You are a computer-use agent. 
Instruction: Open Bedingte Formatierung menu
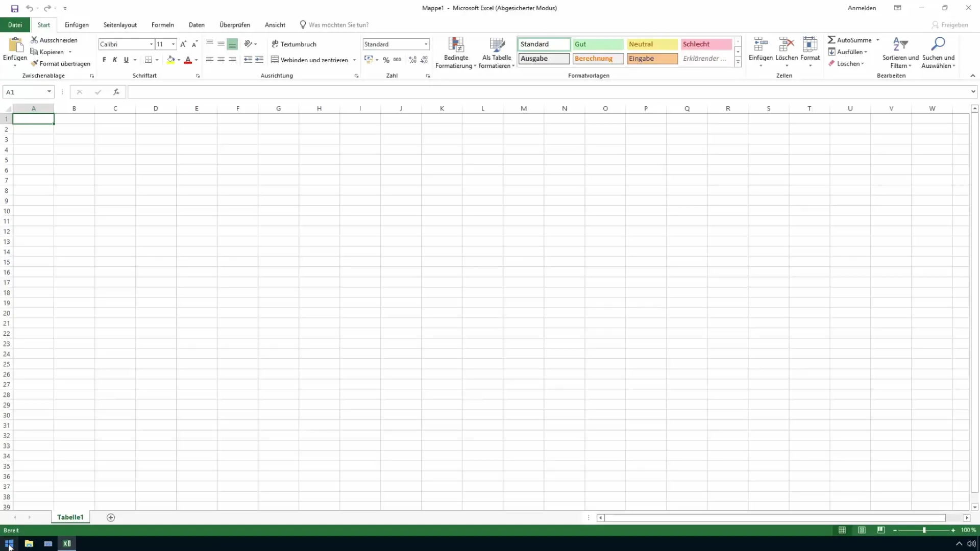456,53
